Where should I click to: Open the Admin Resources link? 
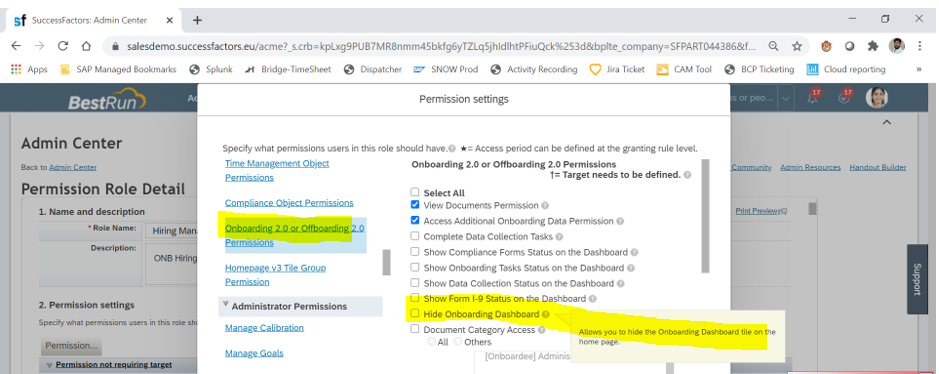810,168
